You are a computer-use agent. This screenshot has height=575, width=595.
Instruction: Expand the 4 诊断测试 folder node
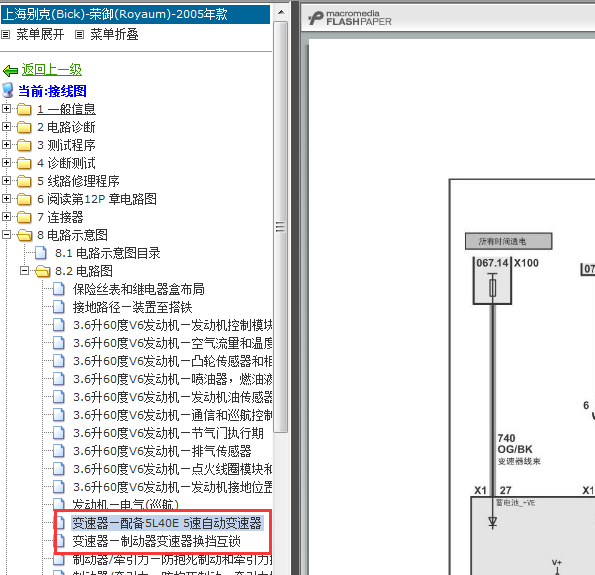coord(6,162)
